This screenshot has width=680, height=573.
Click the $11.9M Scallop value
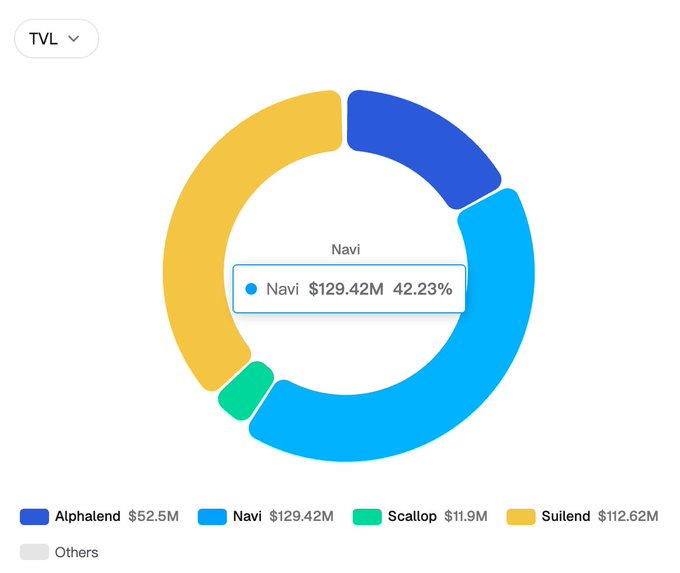point(466,516)
